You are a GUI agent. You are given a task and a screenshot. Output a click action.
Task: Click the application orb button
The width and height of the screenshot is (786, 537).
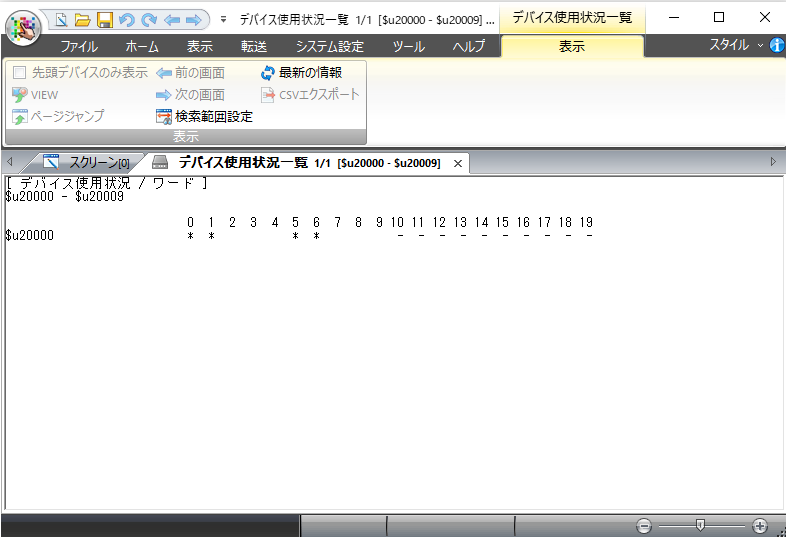[x=22, y=27]
